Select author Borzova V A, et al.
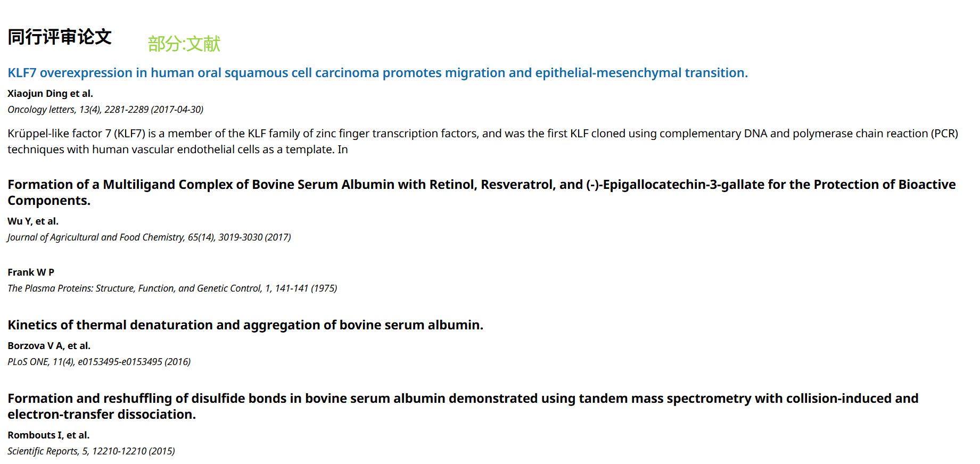The height and width of the screenshot is (464, 980). [49, 346]
